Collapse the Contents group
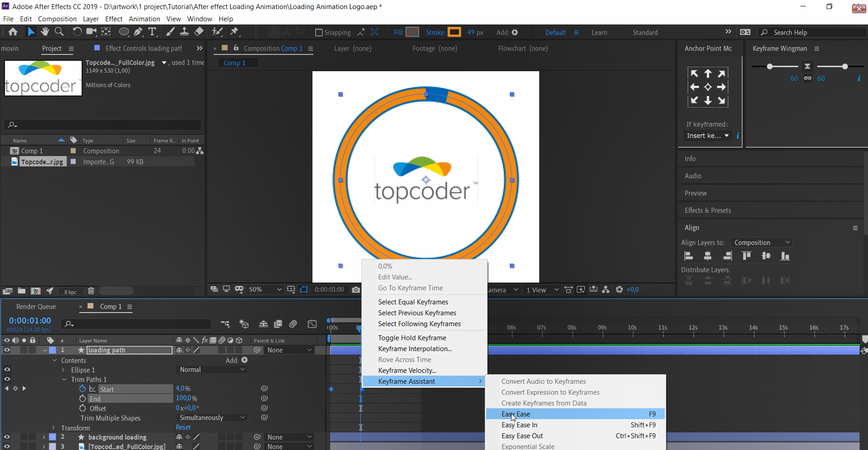This screenshot has height=450, width=868. [55, 360]
